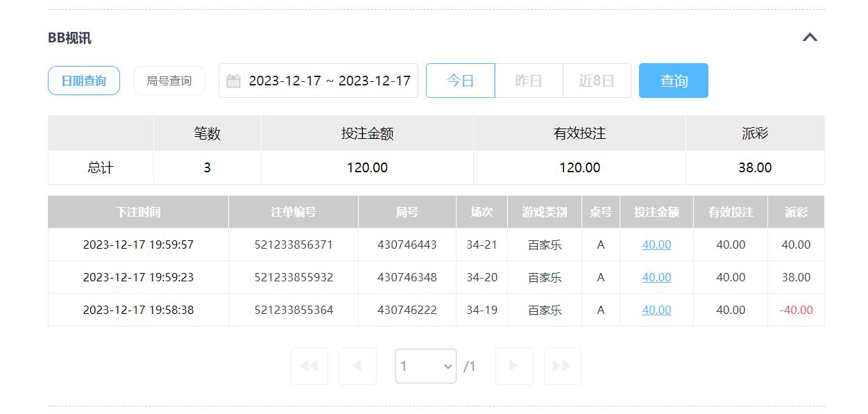This screenshot has width=868, height=414.
Task: Select round number 430746443
Action: (407, 245)
